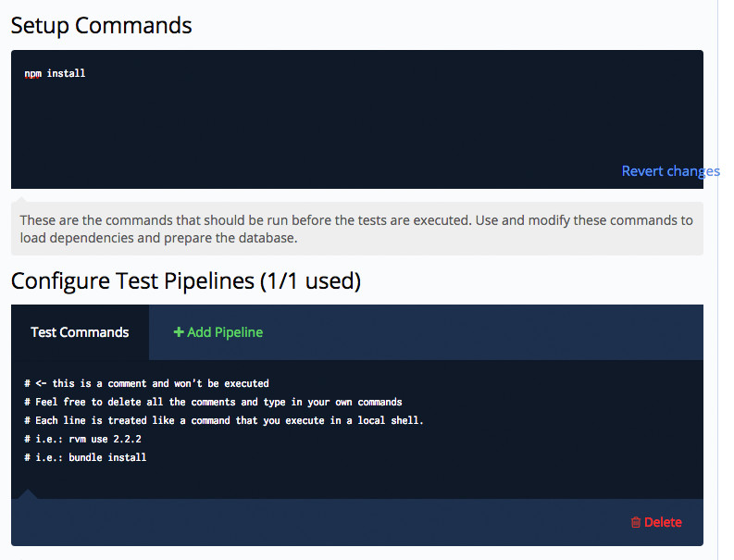Image resolution: width=734 pixels, height=560 pixels.
Task: Click the 'Each line is treated' comment line
Action: coord(222,420)
